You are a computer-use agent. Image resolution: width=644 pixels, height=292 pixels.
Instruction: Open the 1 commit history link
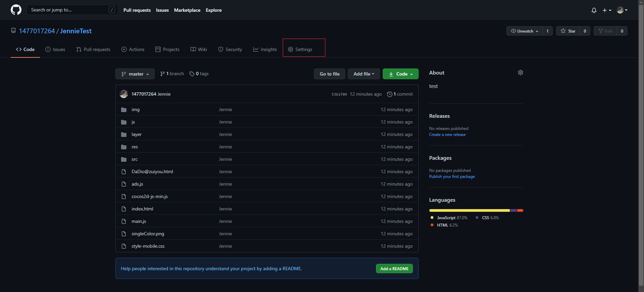point(400,94)
